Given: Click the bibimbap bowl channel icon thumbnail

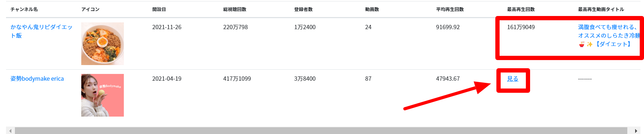Looking at the screenshot, I should tap(103, 44).
